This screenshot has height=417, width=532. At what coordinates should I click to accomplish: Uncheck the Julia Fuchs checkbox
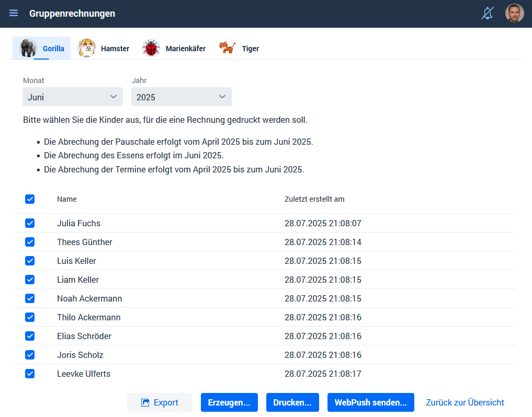tap(30, 223)
